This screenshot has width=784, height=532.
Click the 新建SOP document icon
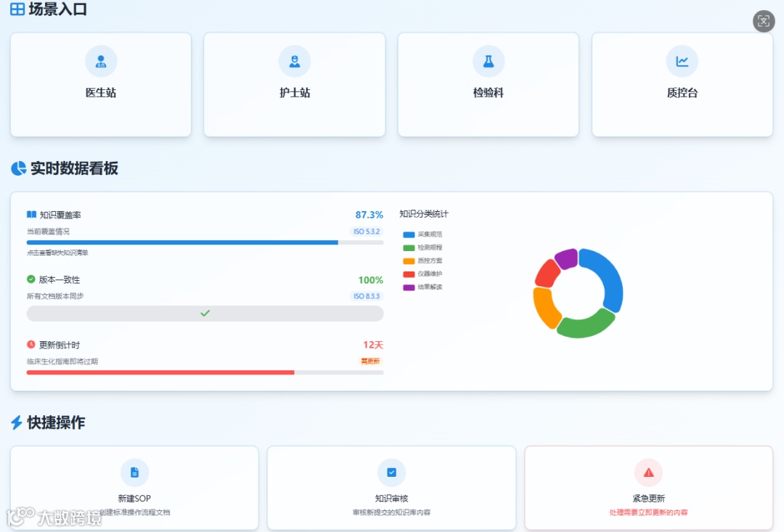pos(134,472)
